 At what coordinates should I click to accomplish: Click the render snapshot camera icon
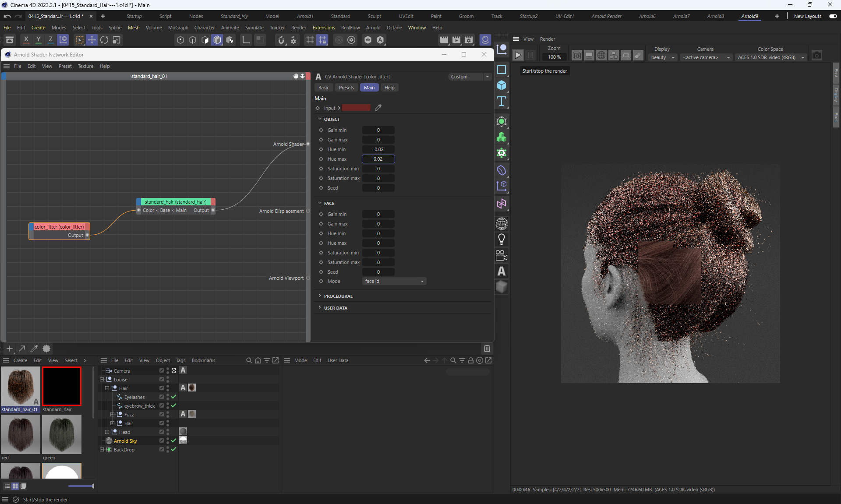tap(816, 56)
